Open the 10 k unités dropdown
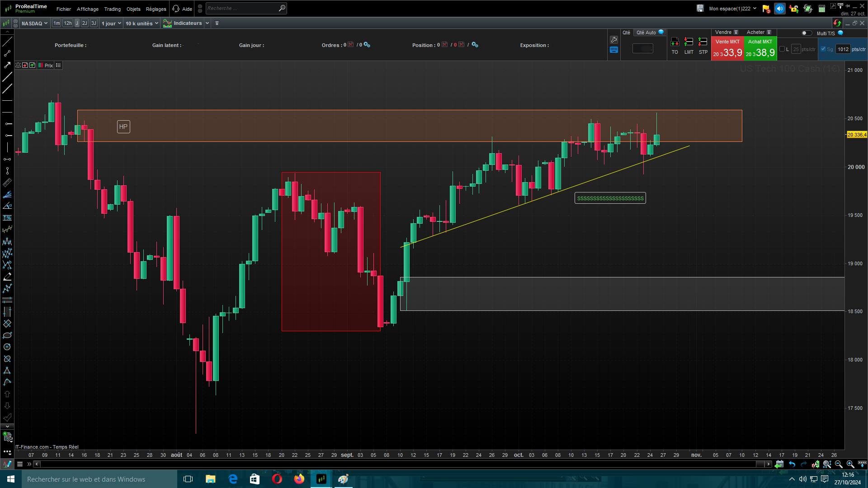The image size is (868, 488). (x=142, y=23)
